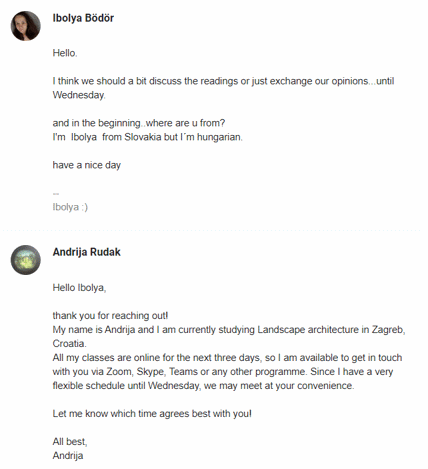The height and width of the screenshot is (469, 428).
Task: Click 'Wednesday.' in Ibolya's message
Action: tap(79, 95)
